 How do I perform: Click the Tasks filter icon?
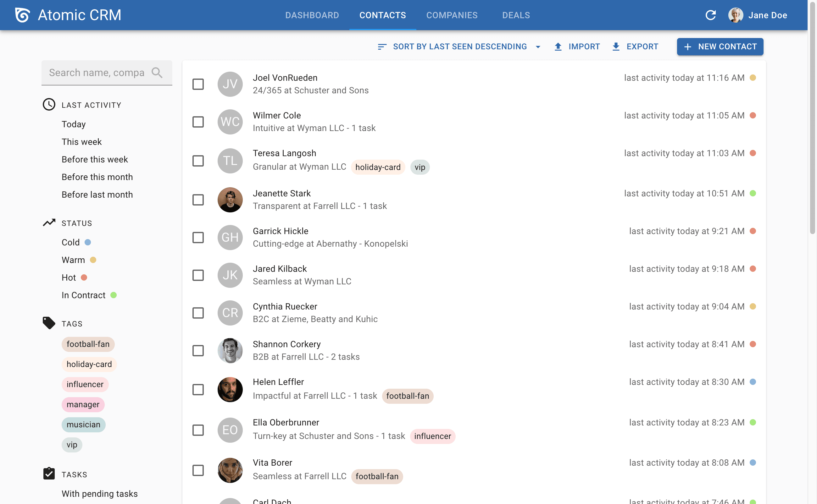coord(48,473)
